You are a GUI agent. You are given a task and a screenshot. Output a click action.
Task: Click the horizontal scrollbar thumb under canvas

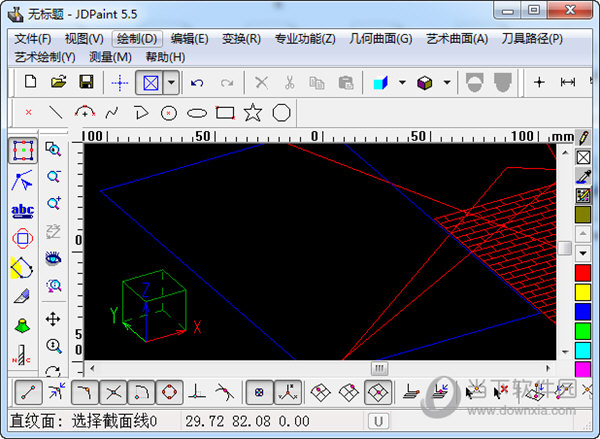379,369
